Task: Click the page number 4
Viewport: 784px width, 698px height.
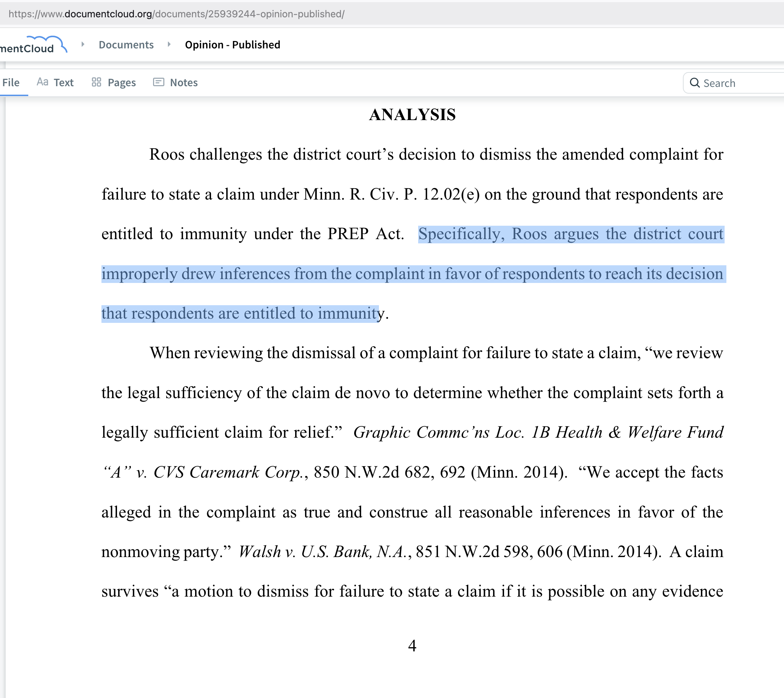Action: tap(412, 646)
